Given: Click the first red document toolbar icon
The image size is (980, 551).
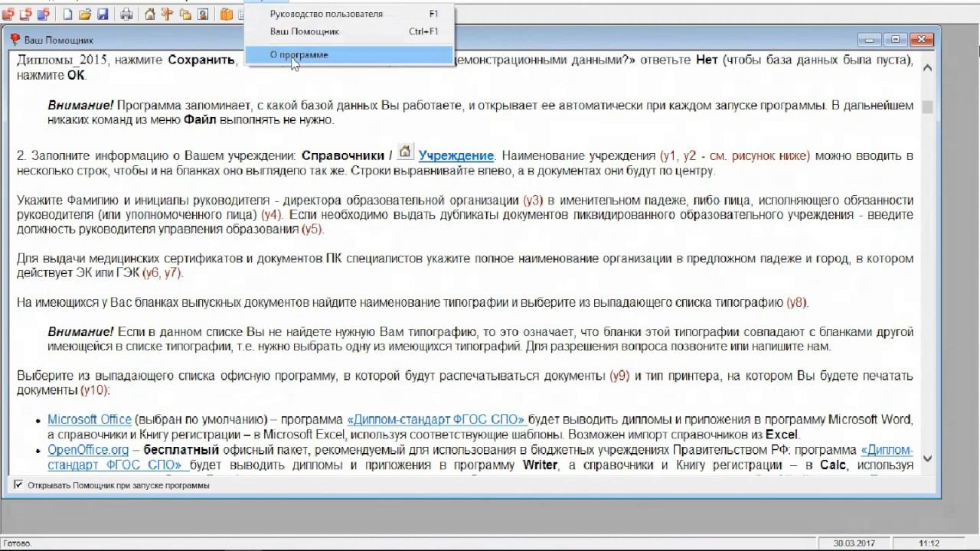Looking at the screenshot, I should click(8, 15).
